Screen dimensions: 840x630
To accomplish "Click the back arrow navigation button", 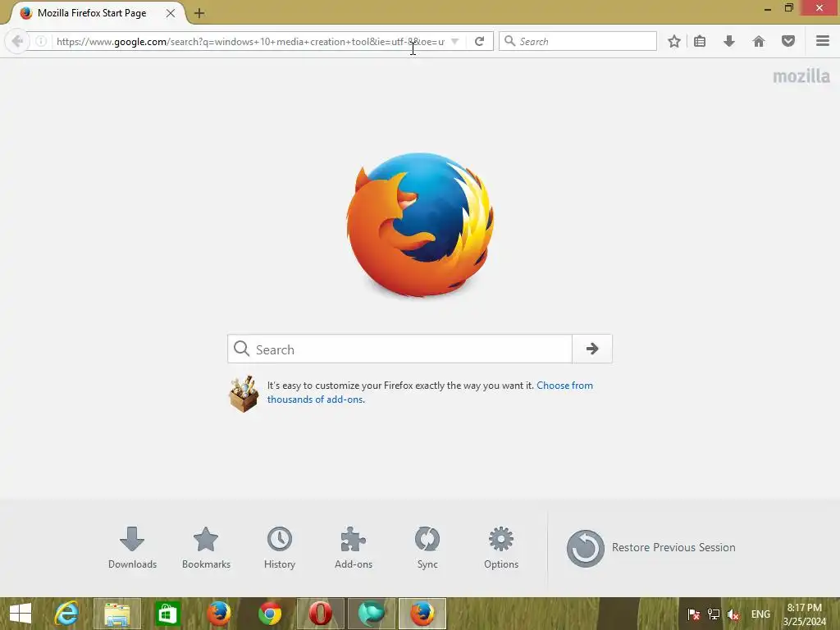I will (17, 41).
